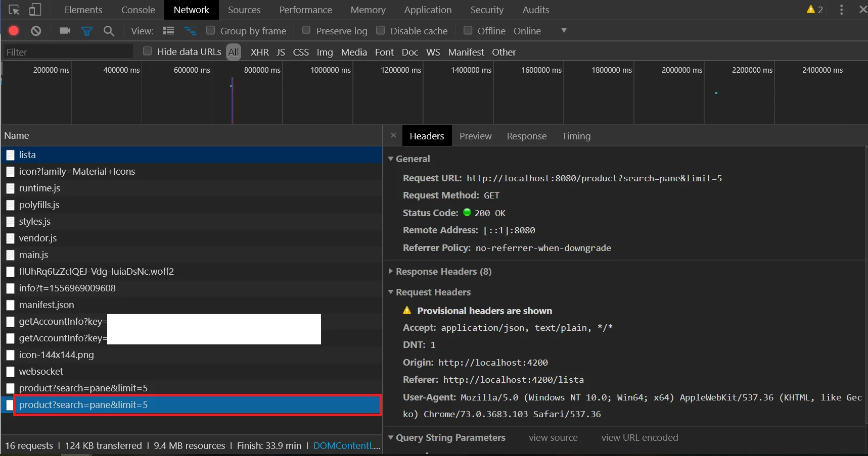Viewport: 868px width, 456px height.
Task: Select the lista request row
Action: tap(191, 155)
